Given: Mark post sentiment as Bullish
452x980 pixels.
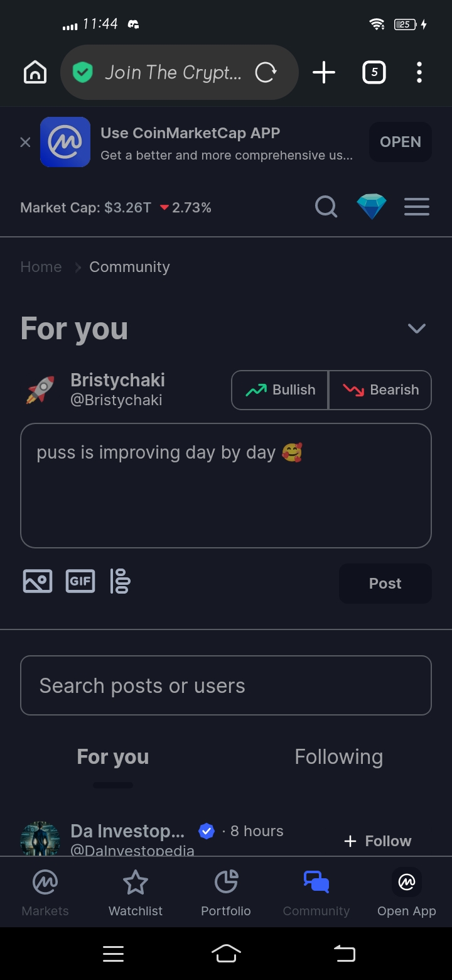Looking at the screenshot, I should 280,390.
